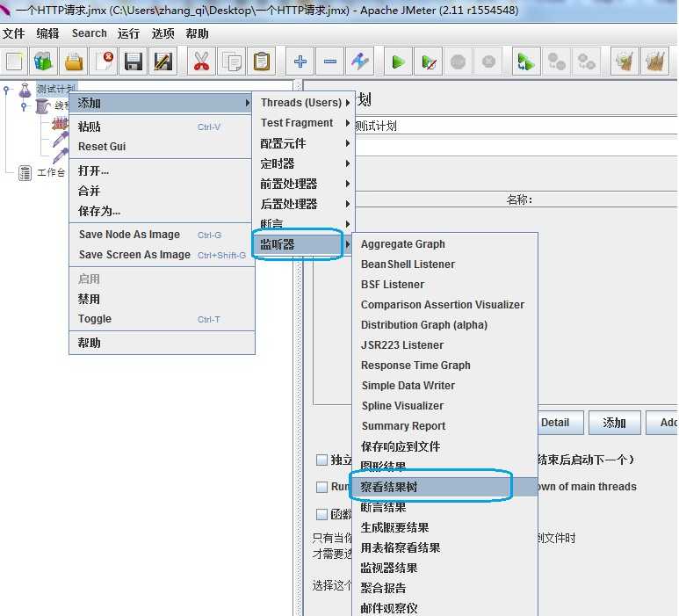
Task: Expand the Threads (Users) submenu
Action: (x=305, y=103)
